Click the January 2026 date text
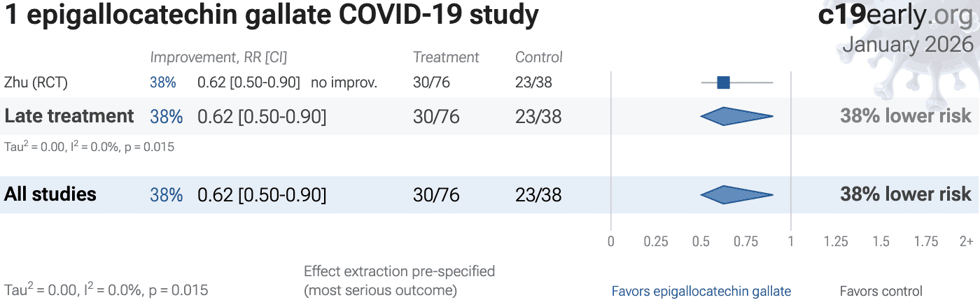 (907, 45)
